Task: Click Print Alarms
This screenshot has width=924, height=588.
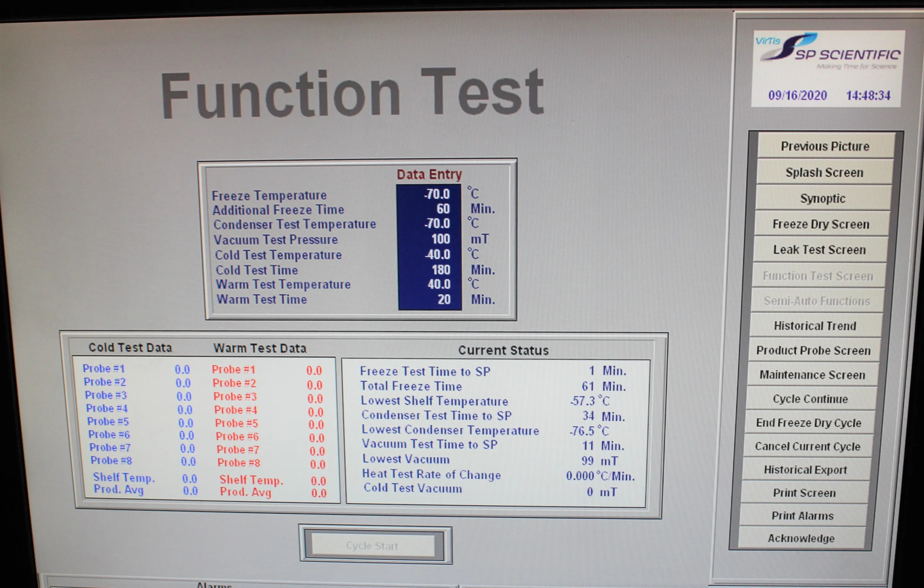Action: pos(803,516)
